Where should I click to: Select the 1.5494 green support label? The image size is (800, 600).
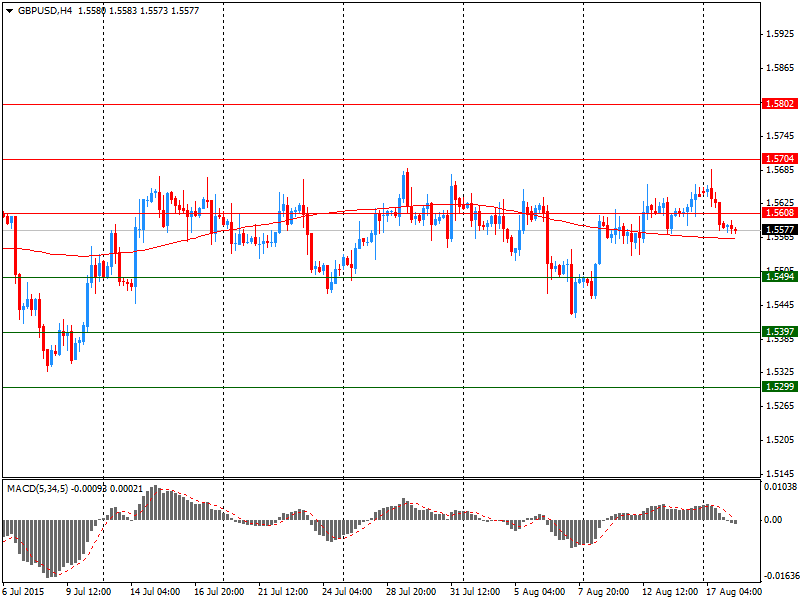point(780,277)
